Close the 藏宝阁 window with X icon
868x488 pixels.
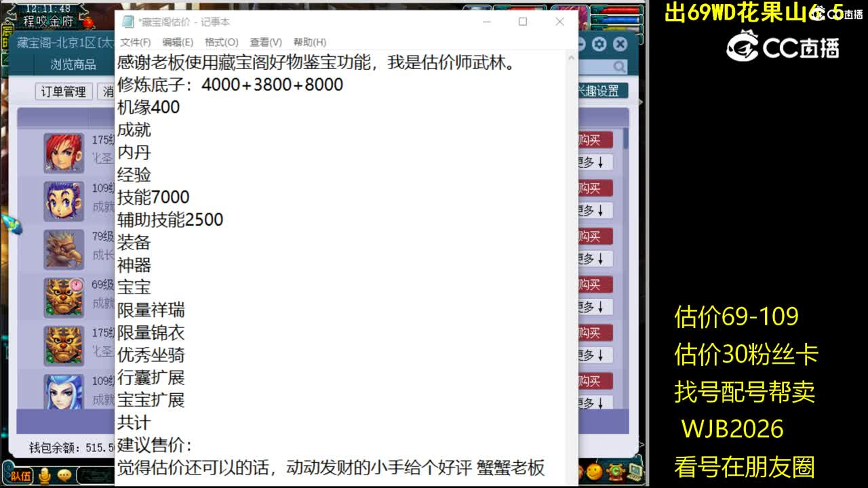[x=620, y=44]
